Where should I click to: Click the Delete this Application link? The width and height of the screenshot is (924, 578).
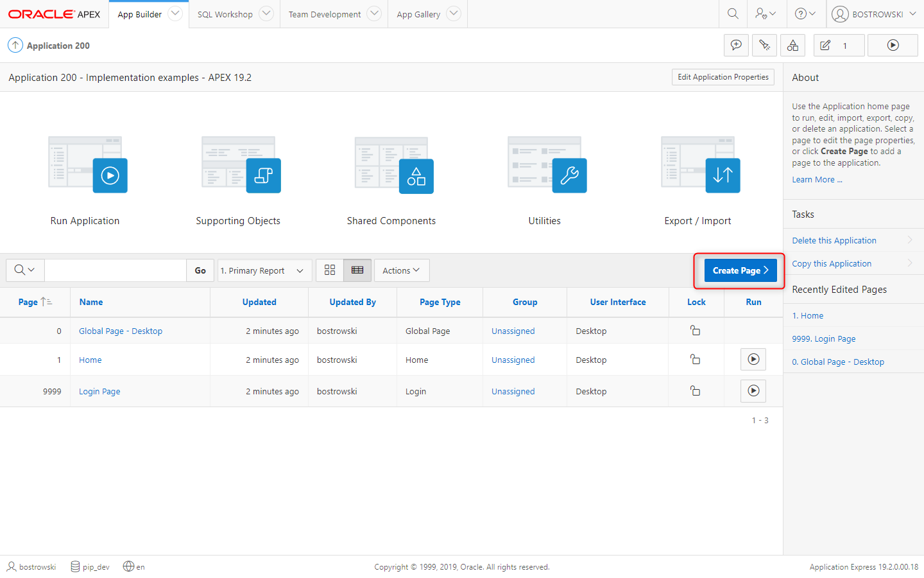834,240
